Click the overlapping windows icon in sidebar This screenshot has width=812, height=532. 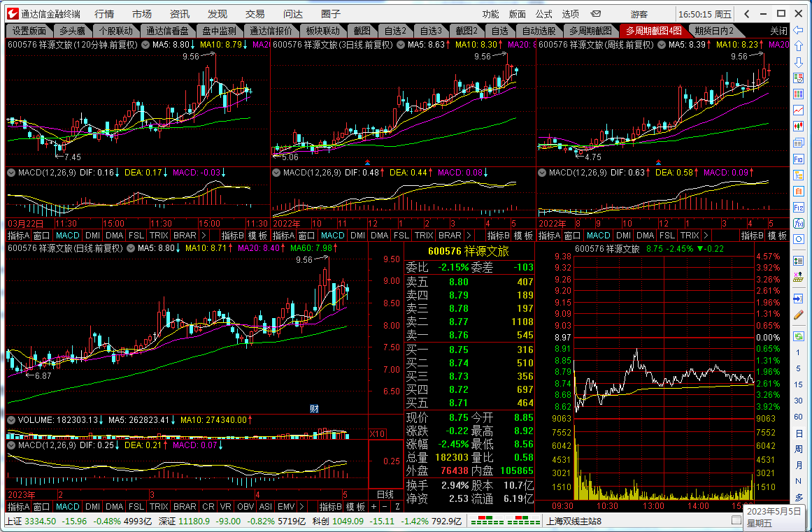[799, 143]
